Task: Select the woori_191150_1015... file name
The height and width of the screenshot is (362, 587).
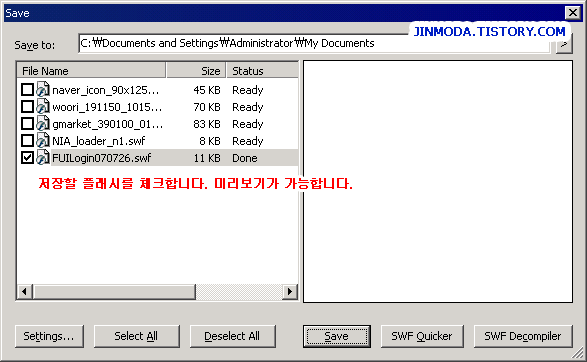Action: 107,107
